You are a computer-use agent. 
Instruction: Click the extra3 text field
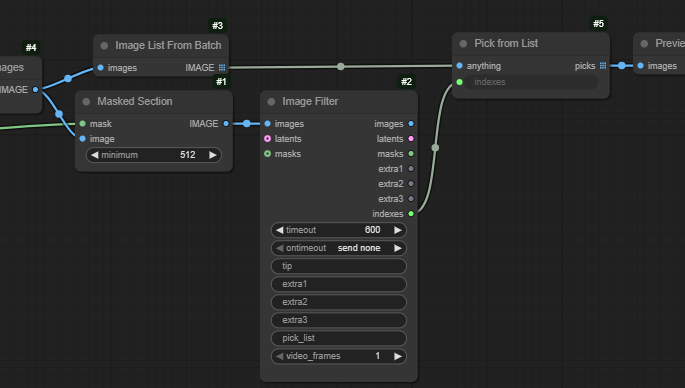[x=339, y=320]
